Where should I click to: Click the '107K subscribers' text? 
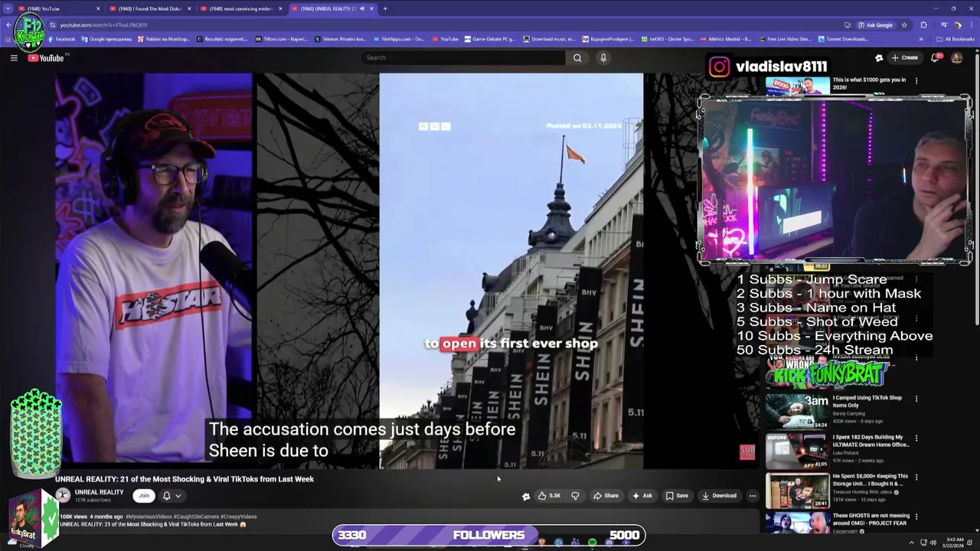(93, 500)
